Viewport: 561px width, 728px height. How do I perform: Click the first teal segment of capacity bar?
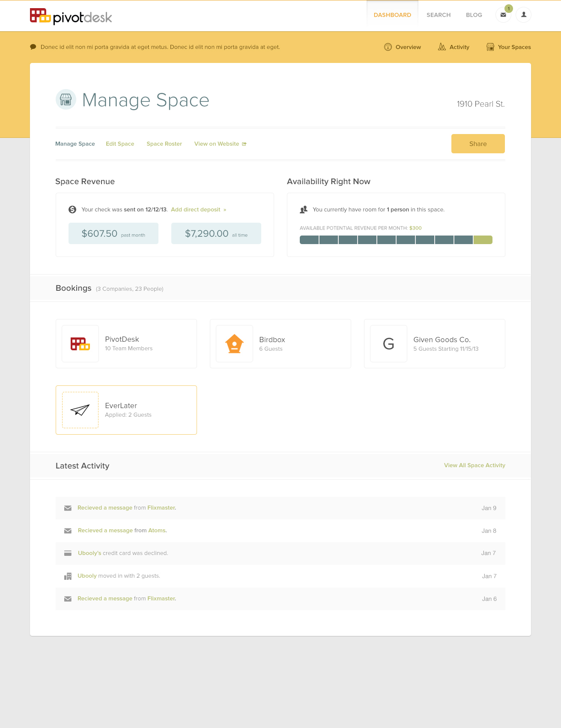pyautogui.click(x=309, y=240)
